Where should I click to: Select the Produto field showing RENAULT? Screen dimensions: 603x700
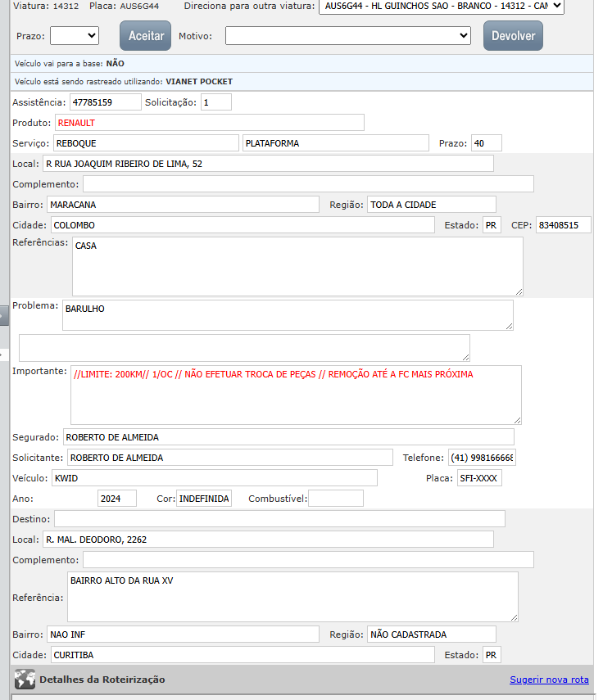tap(209, 123)
